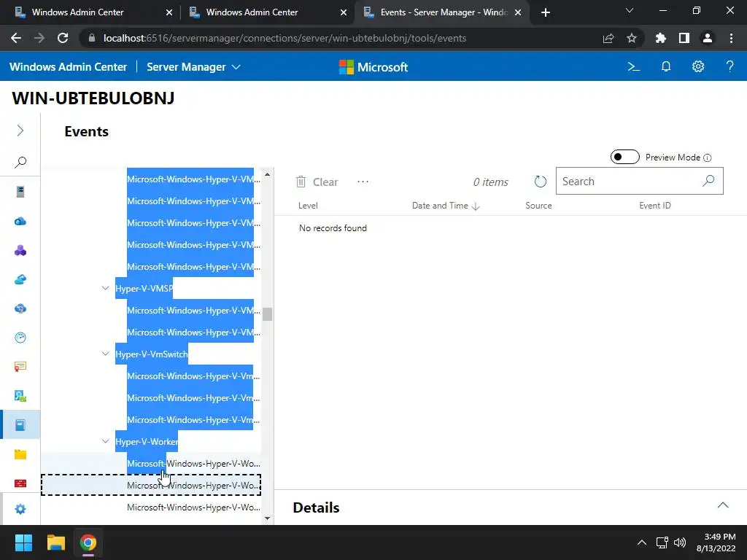
Task: Expand the tools sidebar with the chevron
Action: click(20, 131)
